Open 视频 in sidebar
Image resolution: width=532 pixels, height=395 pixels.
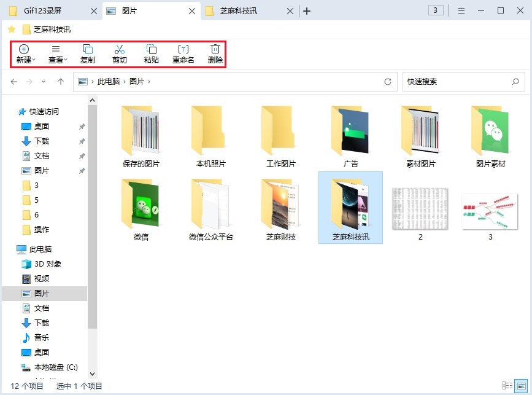[36, 279]
